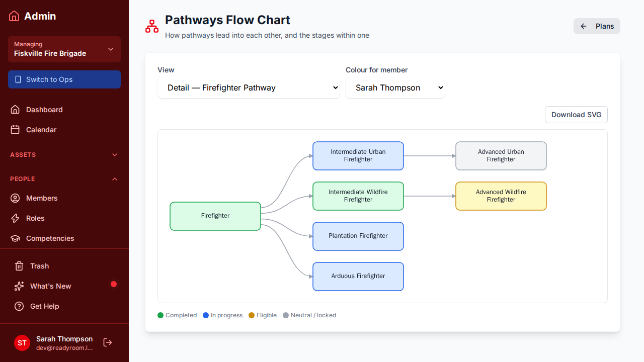
Task: Click the Switch to Ops button
Action: click(64, 79)
